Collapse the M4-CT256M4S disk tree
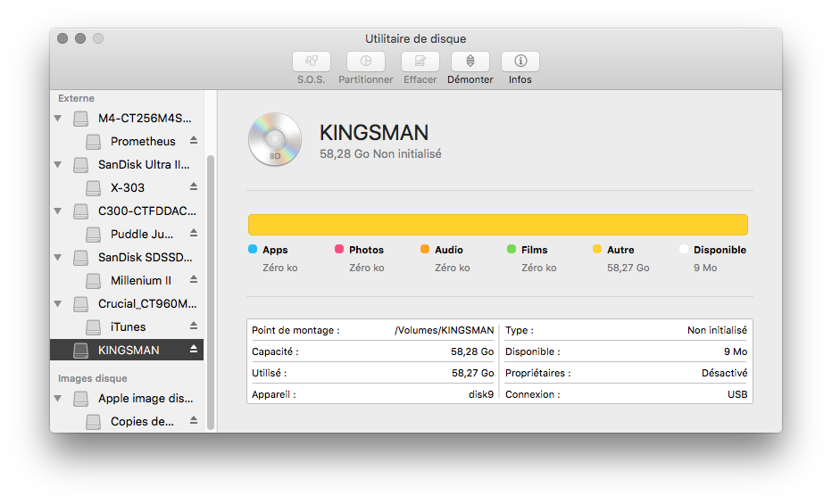The height and width of the screenshot is (504, 832). 58,118
